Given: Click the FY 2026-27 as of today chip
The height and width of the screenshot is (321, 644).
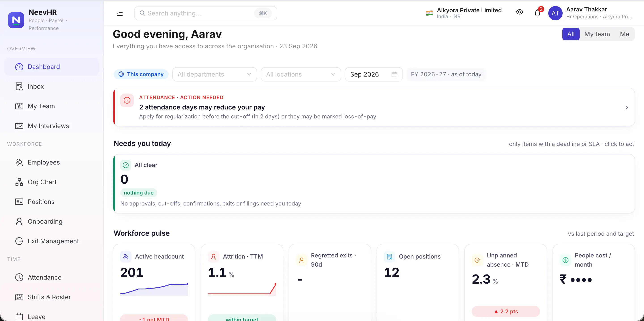Looking at the screenshot, I should 446,74.
